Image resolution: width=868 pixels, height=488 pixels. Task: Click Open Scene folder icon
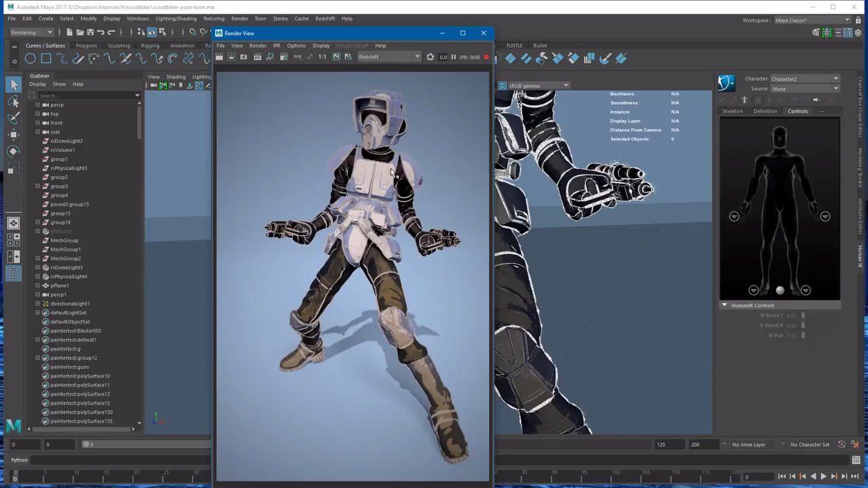79,33
